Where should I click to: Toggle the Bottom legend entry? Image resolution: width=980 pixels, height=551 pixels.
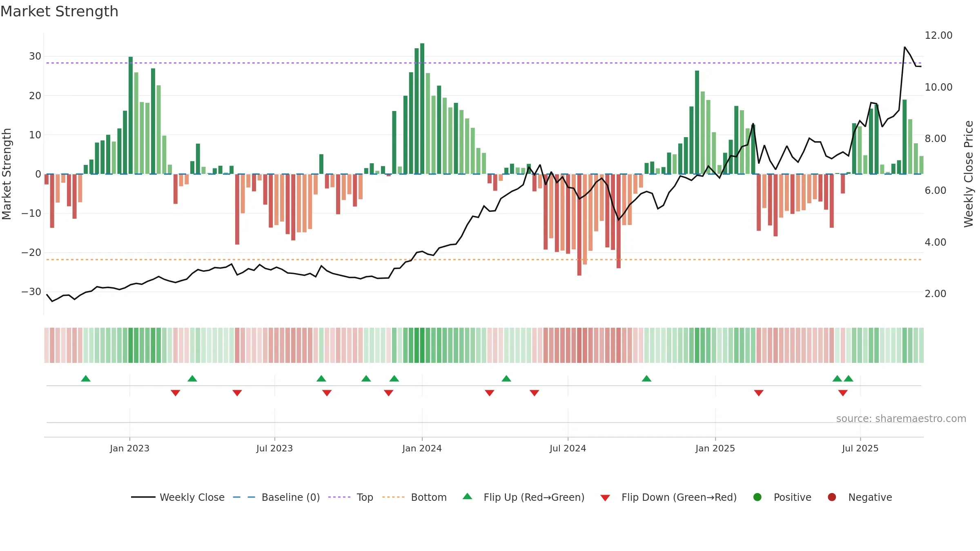tap(414, 497)
